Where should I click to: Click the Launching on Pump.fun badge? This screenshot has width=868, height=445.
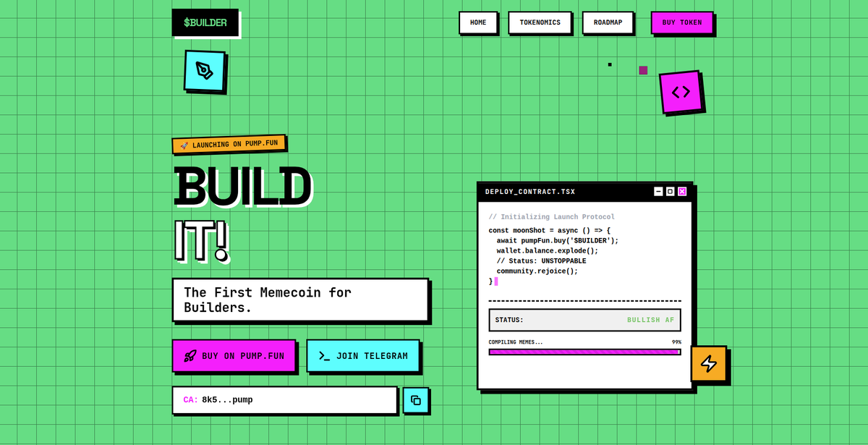click(229, 144)
